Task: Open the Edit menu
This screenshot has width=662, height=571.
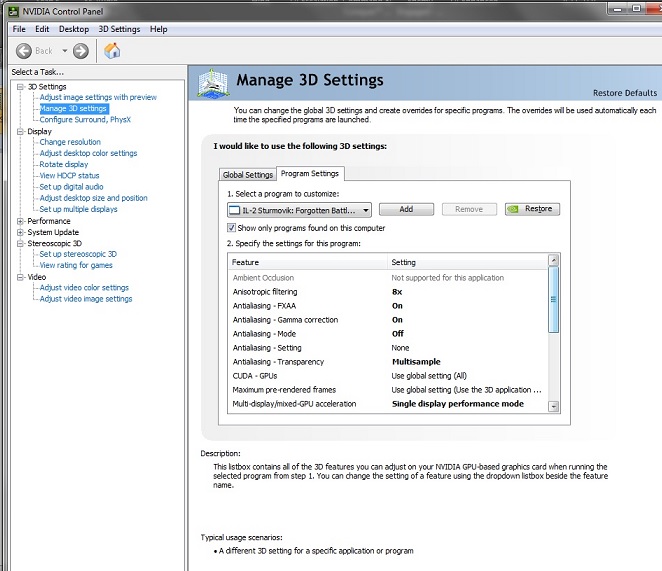Action: tap(42, 29)
